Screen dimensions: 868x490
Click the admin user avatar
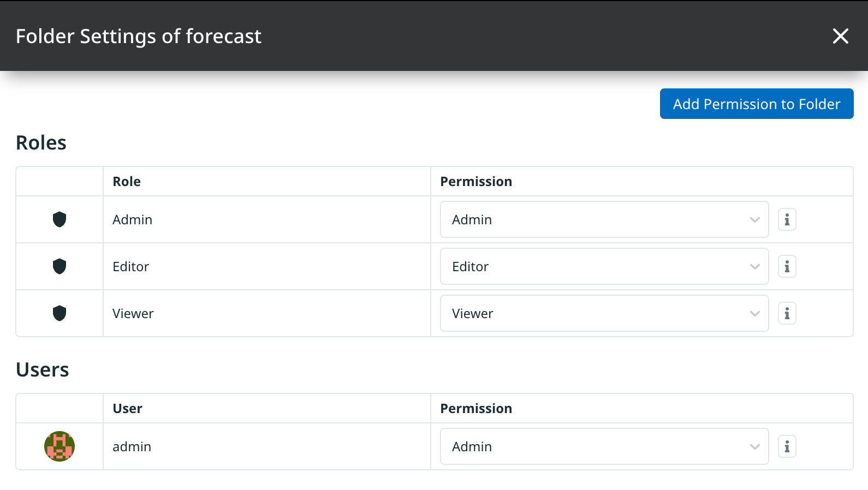[x=60, y=446]
